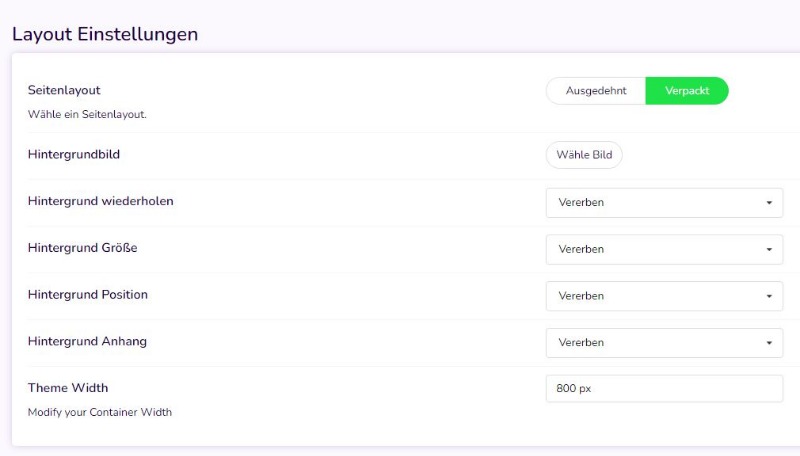Select the Ausgedehnt page layout option

(596, 91)
